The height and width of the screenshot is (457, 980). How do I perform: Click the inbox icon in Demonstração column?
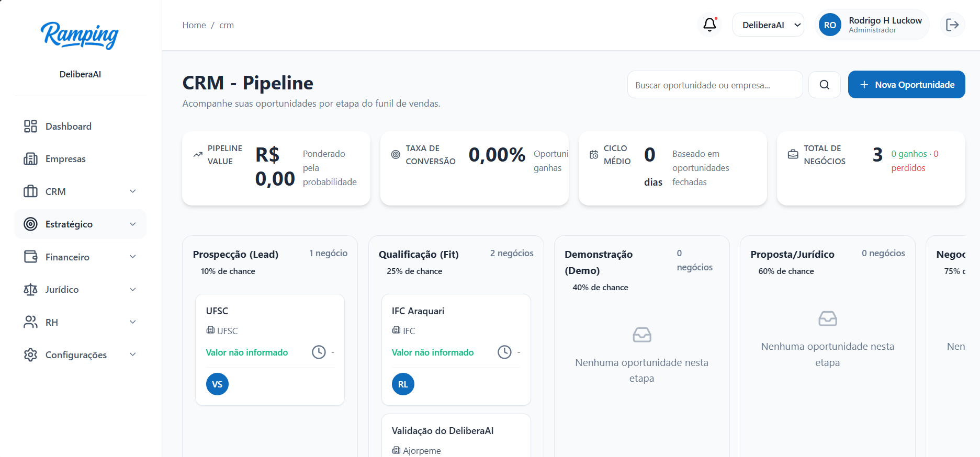[x=642, y=335]
